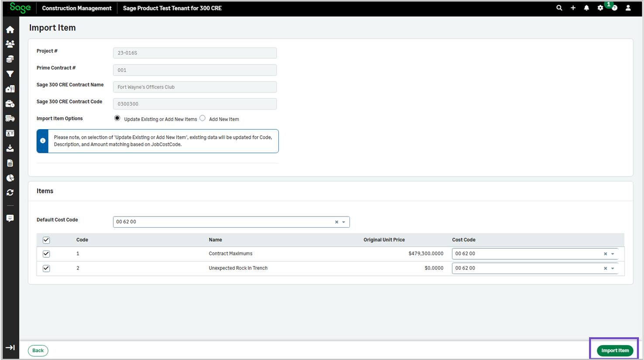
Task: Click the Contract Maximums name cell
Action: click(x=230, y=254)
